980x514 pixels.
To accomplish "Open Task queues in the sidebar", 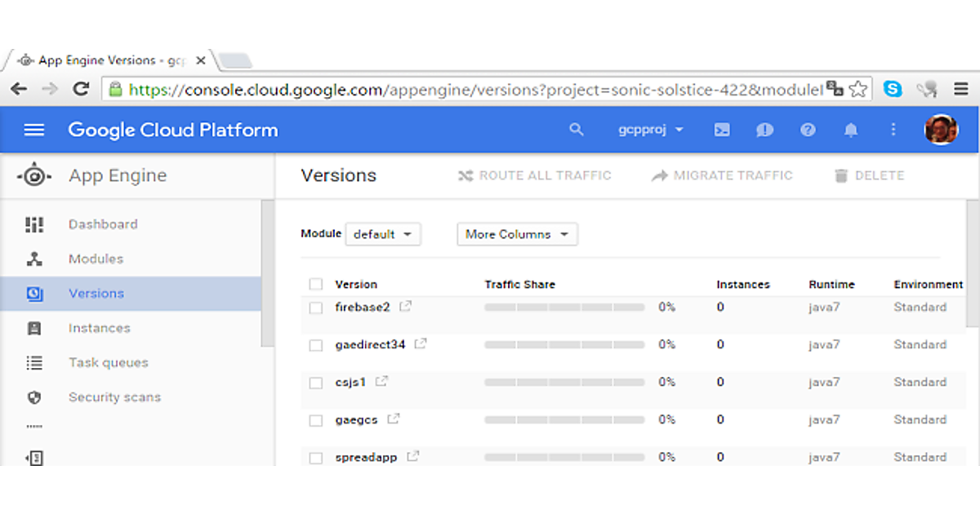I will [x=108, y=363].
